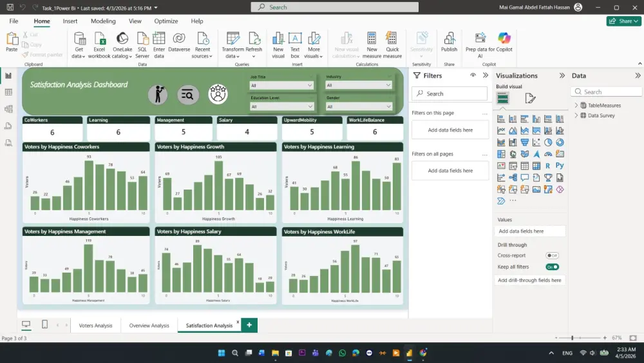This screenshot has height=363, width=644.
Task: Open the File menu
Action: pos(14,21)
